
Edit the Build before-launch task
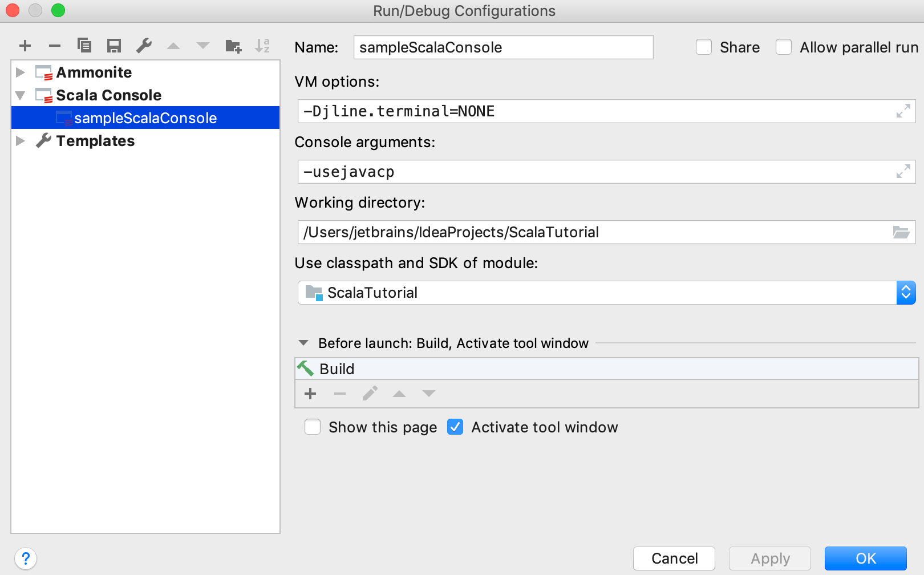(370, 394)
